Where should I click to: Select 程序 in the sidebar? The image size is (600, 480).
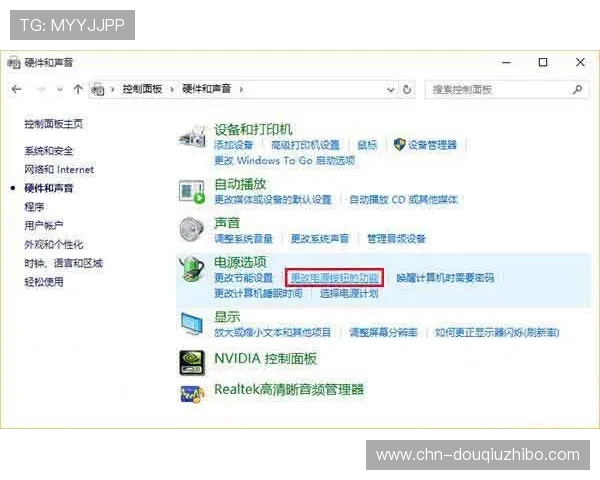click(x=34, y=207)
